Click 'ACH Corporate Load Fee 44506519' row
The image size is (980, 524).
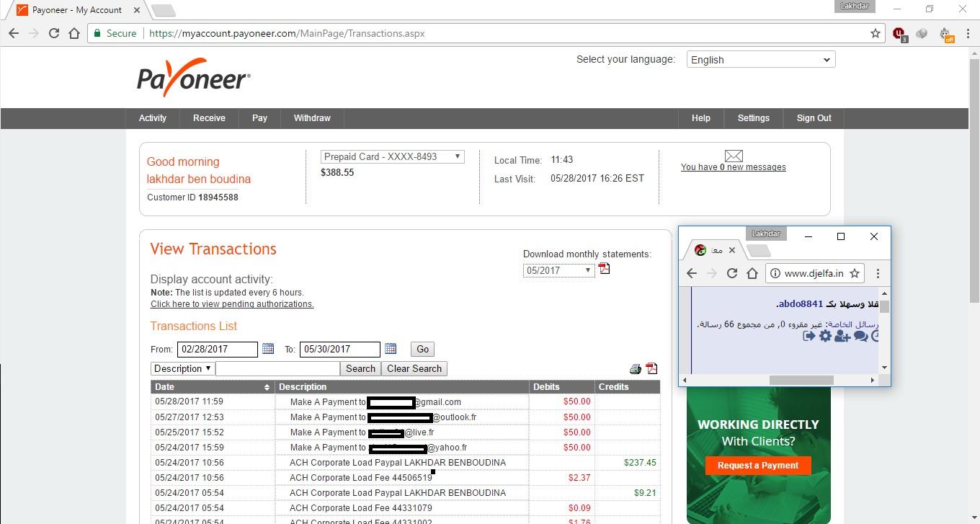point(405,478)
